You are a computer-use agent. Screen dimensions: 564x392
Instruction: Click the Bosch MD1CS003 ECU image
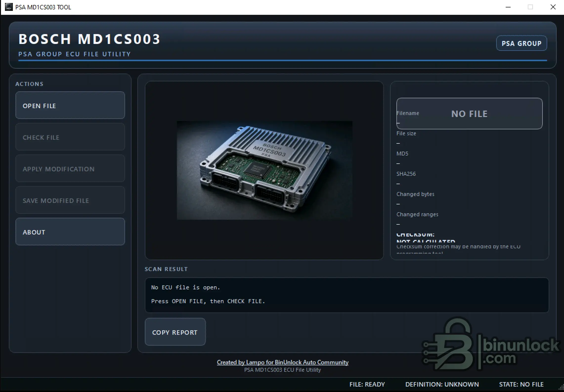pos(264,170)
